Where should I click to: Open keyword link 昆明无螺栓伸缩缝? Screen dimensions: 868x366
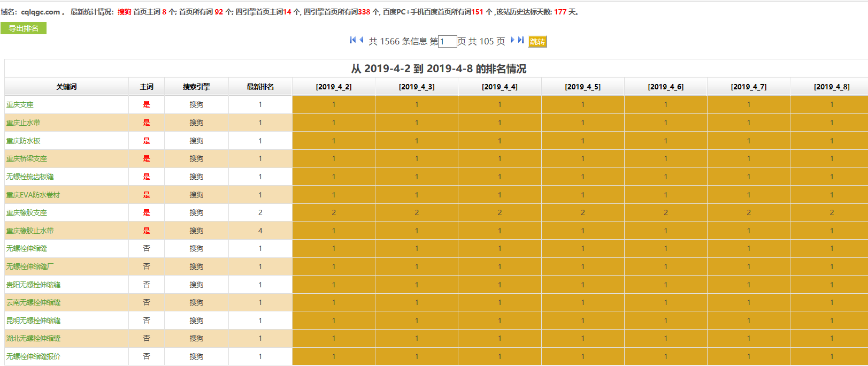(x=33, y=321)
